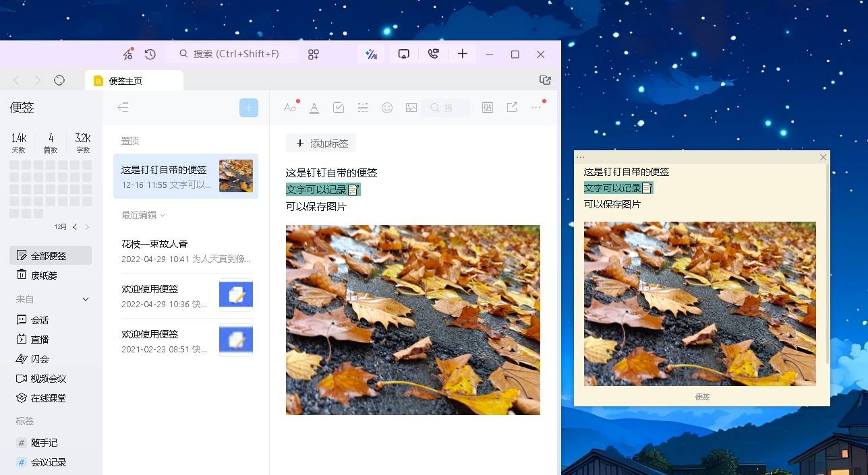Open text style options with the Aa icon
The image size is (868, 475).
click(x=289, y=106)
